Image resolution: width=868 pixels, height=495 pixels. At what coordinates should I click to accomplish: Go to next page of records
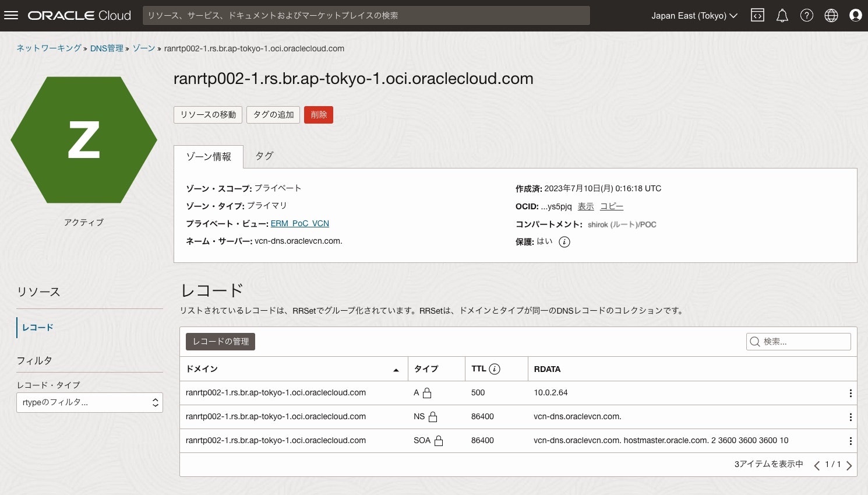pos(849,465)
